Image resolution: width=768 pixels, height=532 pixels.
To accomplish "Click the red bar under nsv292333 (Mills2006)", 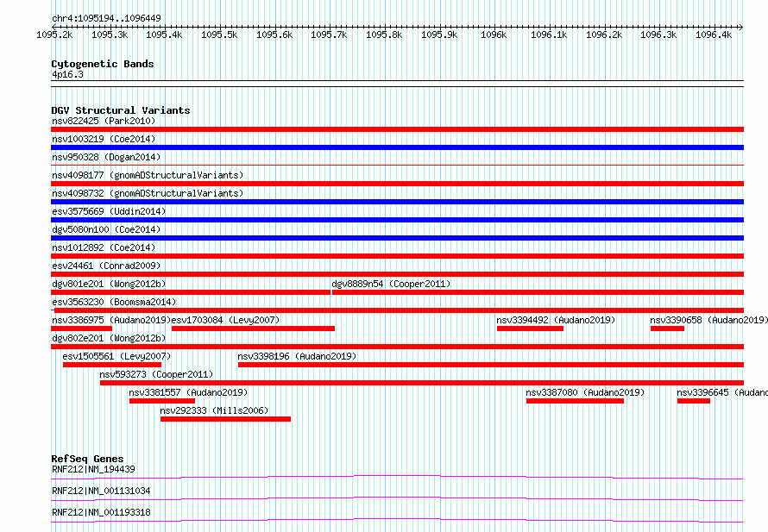I will pyautogui.click(x=225, y=419).
